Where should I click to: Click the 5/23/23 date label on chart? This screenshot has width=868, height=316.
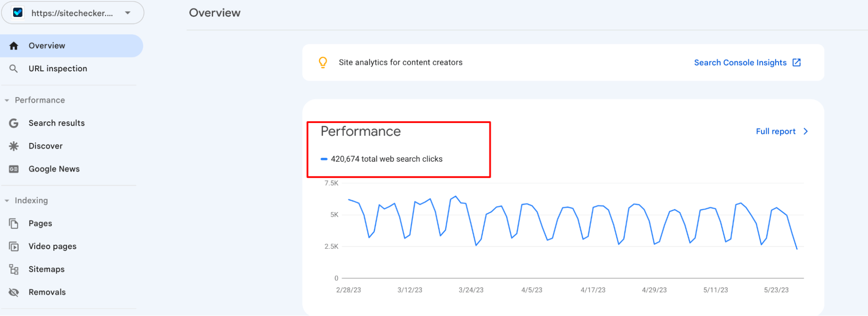(776, 290)
